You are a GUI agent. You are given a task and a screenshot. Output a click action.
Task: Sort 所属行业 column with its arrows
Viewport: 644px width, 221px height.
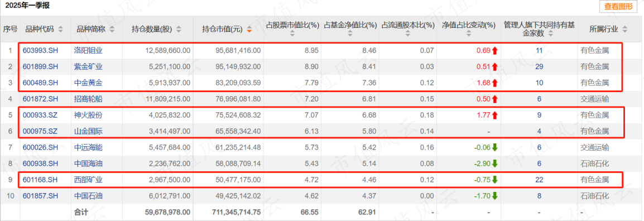(x=624, y=29)
